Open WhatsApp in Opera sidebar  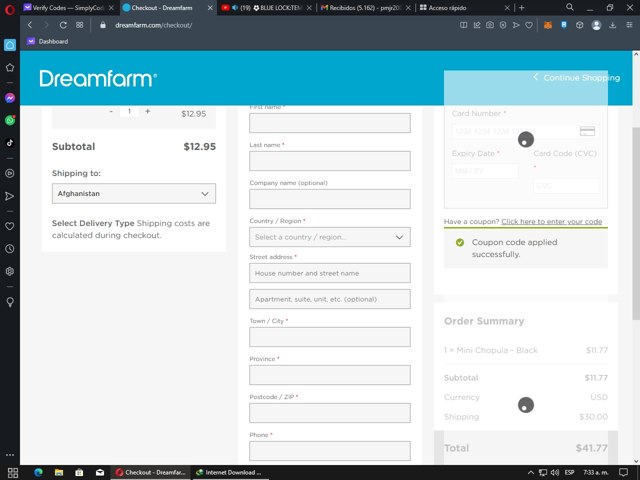click(x=10, y=120)
